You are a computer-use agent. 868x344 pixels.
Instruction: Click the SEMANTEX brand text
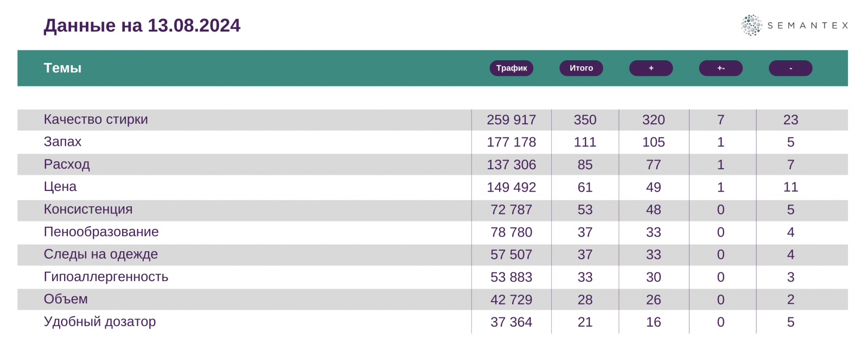coord(808,26)
